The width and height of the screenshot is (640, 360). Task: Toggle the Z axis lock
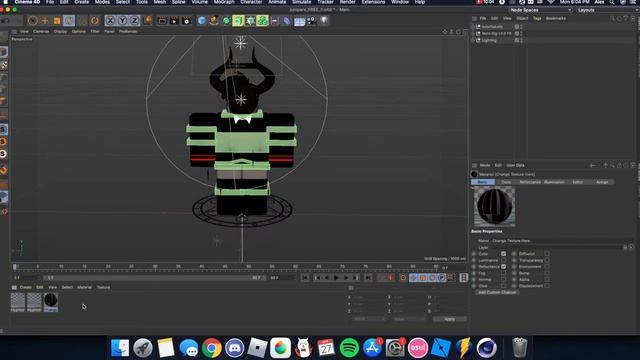click(x=134, y=20)
